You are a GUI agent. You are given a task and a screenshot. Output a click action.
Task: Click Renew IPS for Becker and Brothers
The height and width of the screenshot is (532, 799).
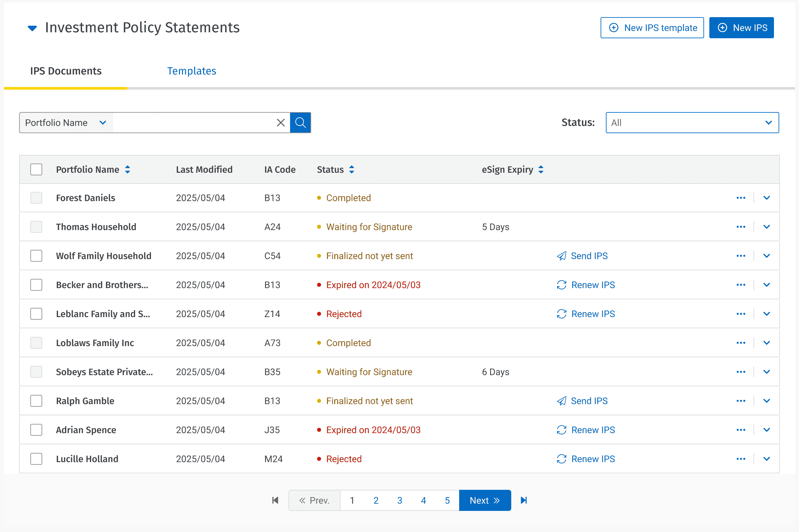586,285
